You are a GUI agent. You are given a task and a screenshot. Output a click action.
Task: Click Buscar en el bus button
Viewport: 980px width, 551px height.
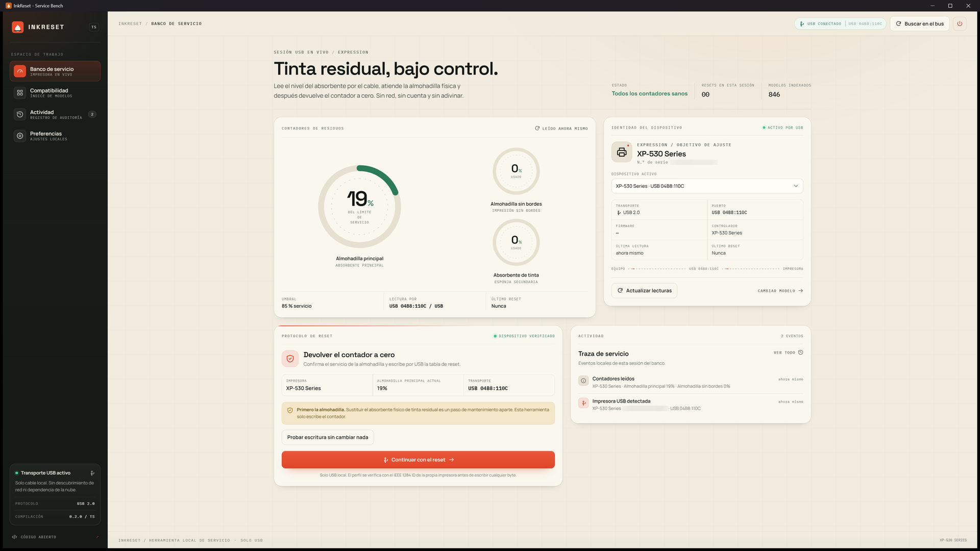(x=920, y=23)
